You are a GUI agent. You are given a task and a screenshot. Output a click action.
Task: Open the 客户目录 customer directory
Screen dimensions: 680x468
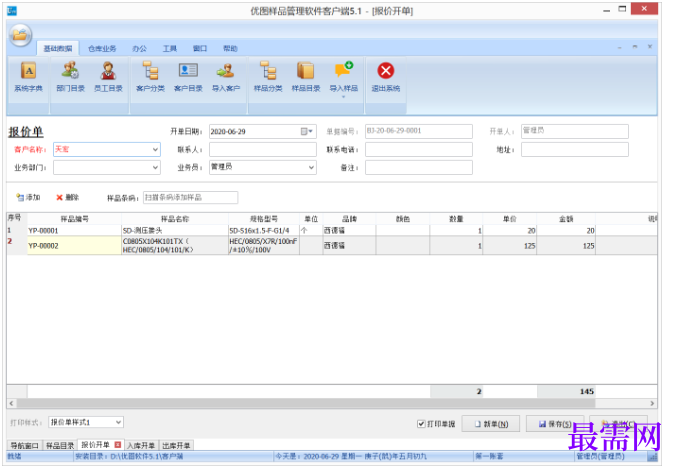(188, 77)
